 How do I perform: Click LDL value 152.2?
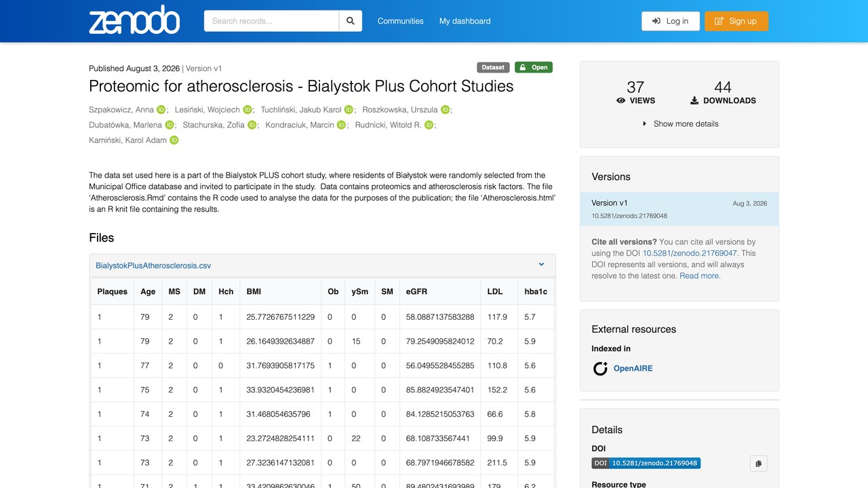497,390
